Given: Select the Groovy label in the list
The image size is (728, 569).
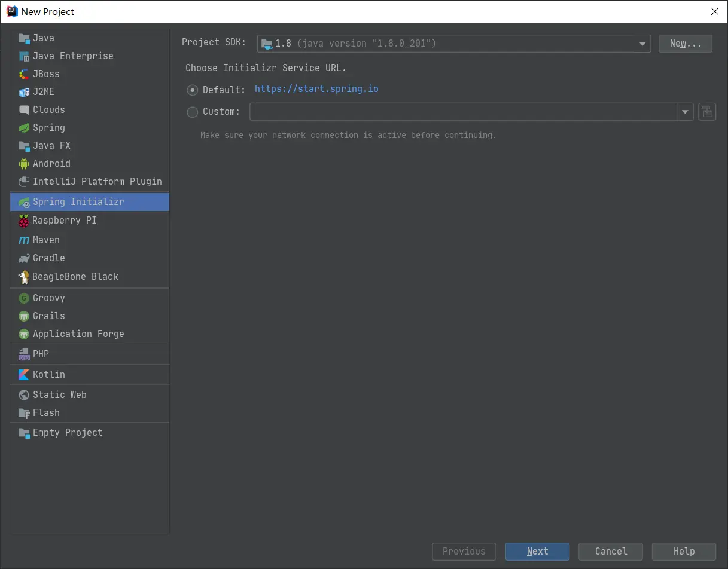Looking at the screenshot, I should (x=49, y=298).
